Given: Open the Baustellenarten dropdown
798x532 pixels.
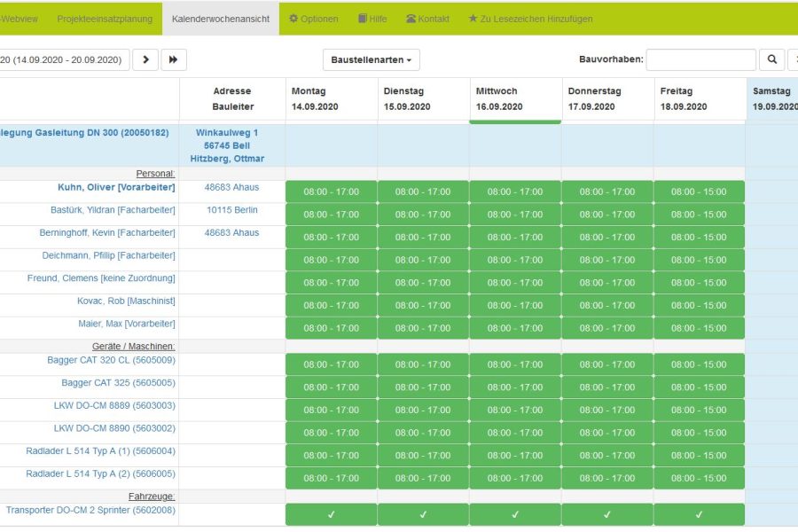Looking at the screenshot, I should [x=371, y=59].
